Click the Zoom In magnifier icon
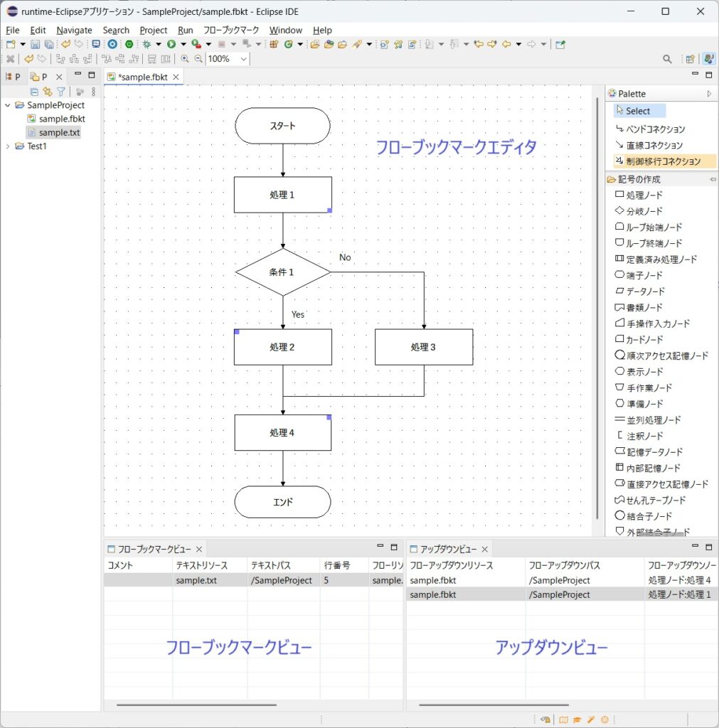719x728 pixels. [185, 59]
